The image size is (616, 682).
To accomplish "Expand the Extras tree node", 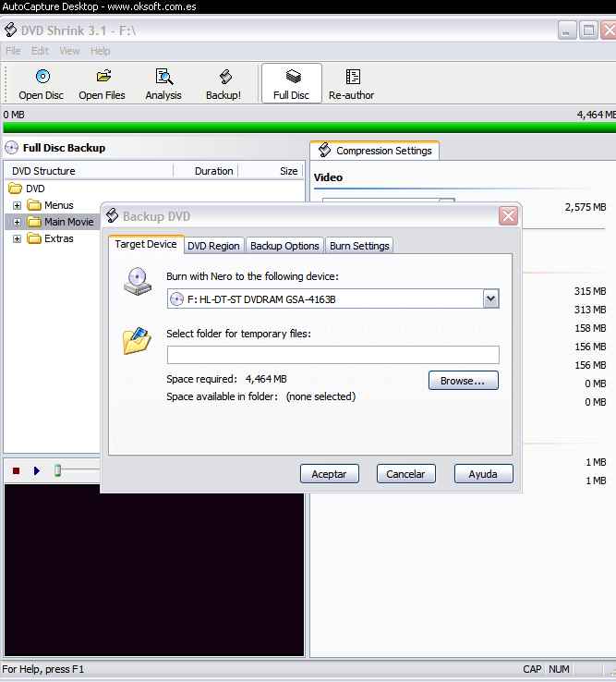I will pyautogui.click(x=17, y=238).
